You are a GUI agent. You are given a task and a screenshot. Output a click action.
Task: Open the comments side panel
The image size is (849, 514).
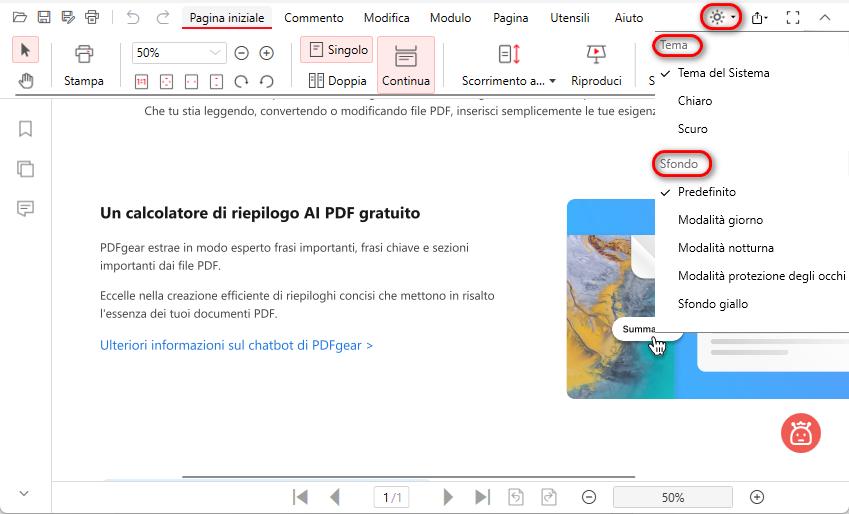point(25,209)
